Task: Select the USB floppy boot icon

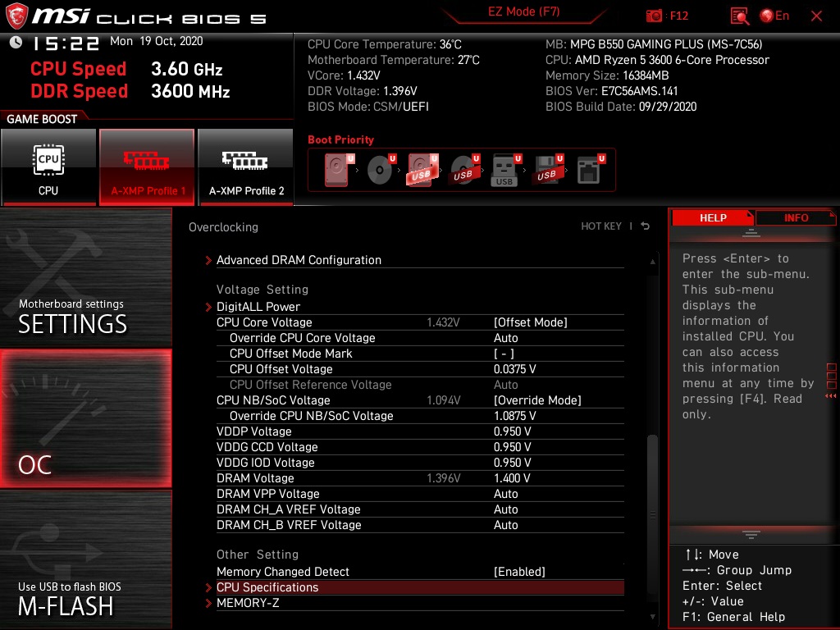Action: coord(546,168)
